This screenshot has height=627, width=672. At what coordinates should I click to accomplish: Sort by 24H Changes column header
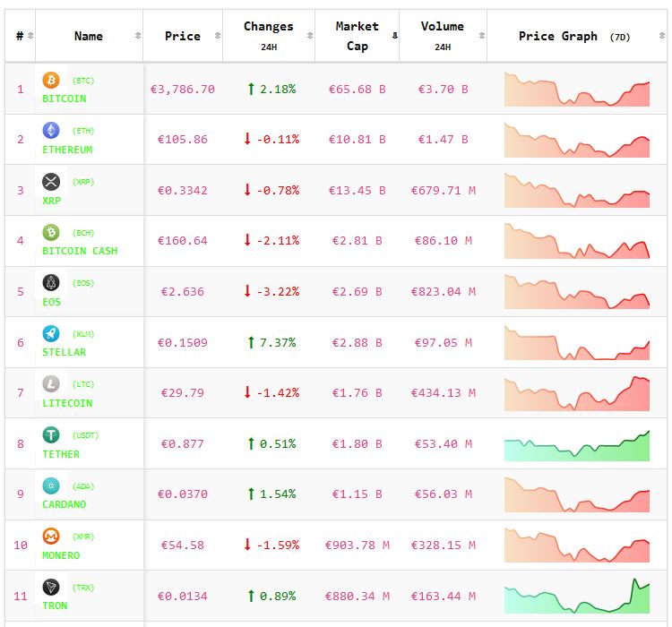click(268, 36)
